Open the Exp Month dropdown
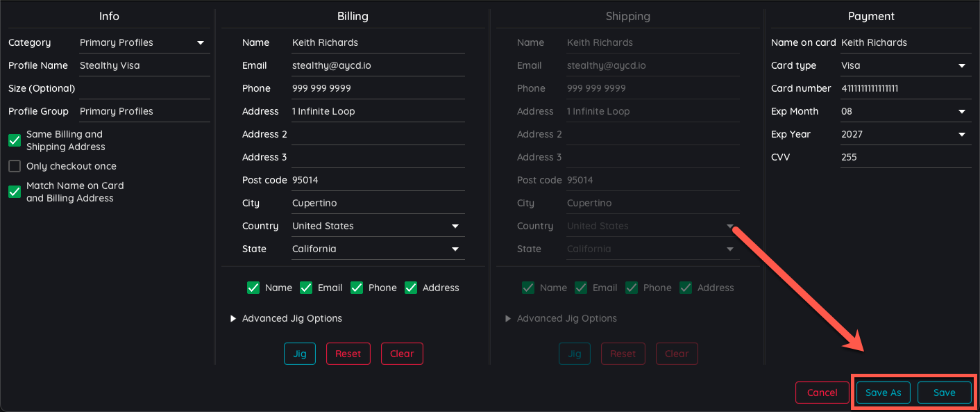Viewport: 980px width, 412px height. 904,110
